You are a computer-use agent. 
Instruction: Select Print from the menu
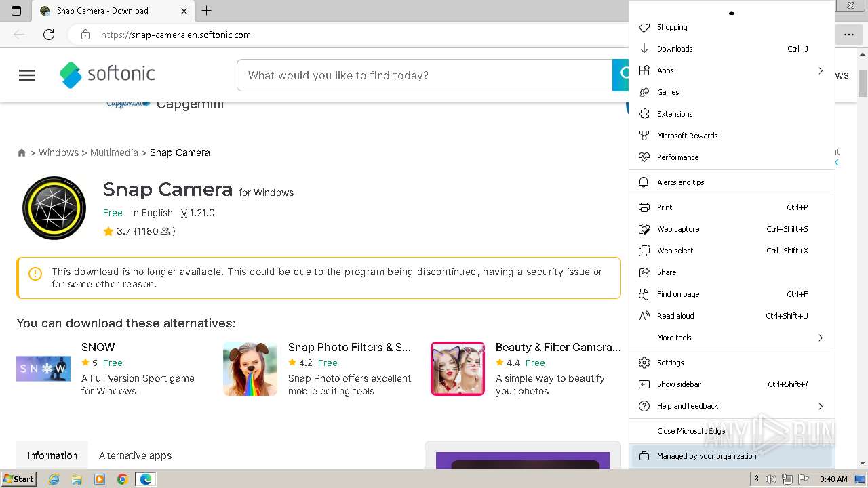(732, 207)
